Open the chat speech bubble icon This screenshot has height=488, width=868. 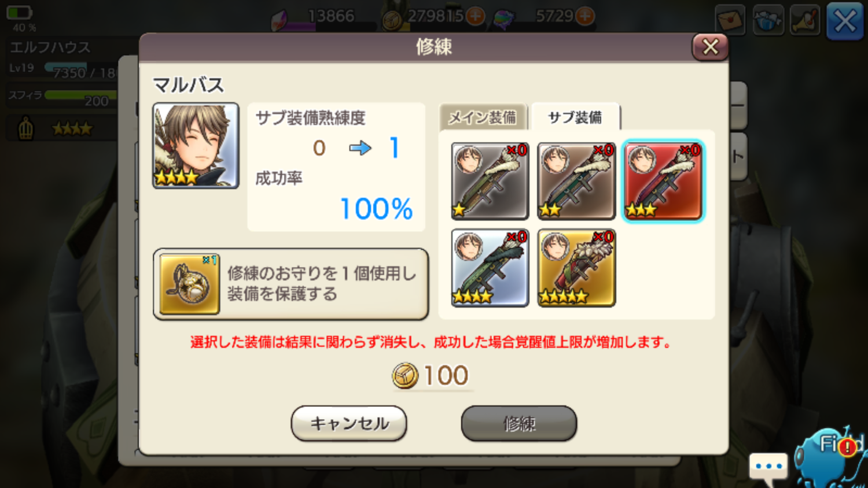768,468
